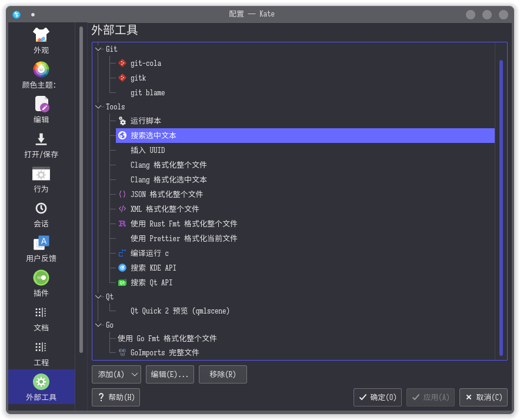520x420 pixels.
Task: Open the 添加(A) dropdown button
Action: point(116,374)
